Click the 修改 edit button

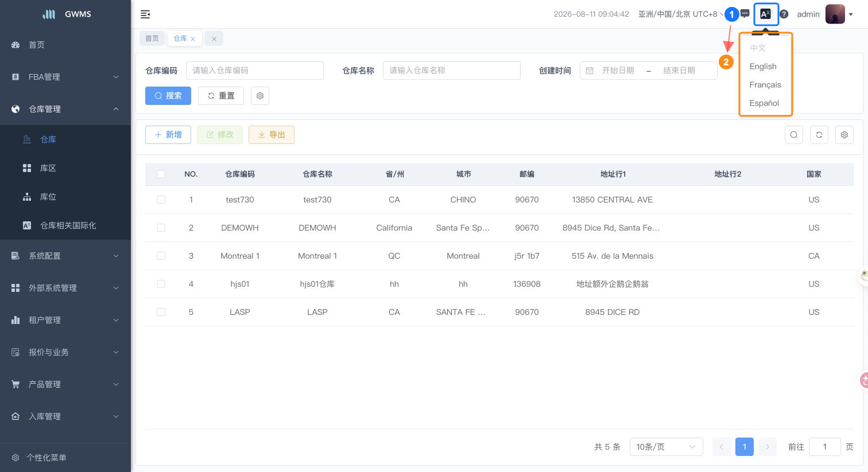220,135
